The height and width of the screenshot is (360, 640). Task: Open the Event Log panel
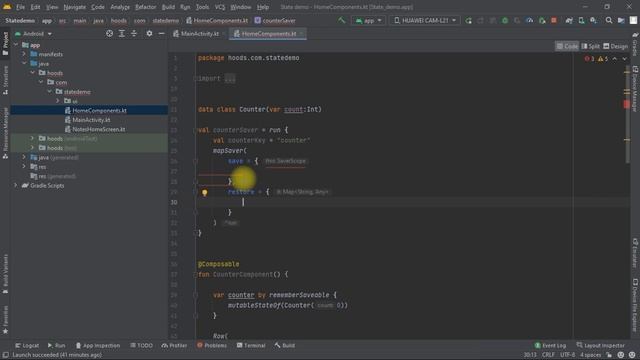[550, 345]
